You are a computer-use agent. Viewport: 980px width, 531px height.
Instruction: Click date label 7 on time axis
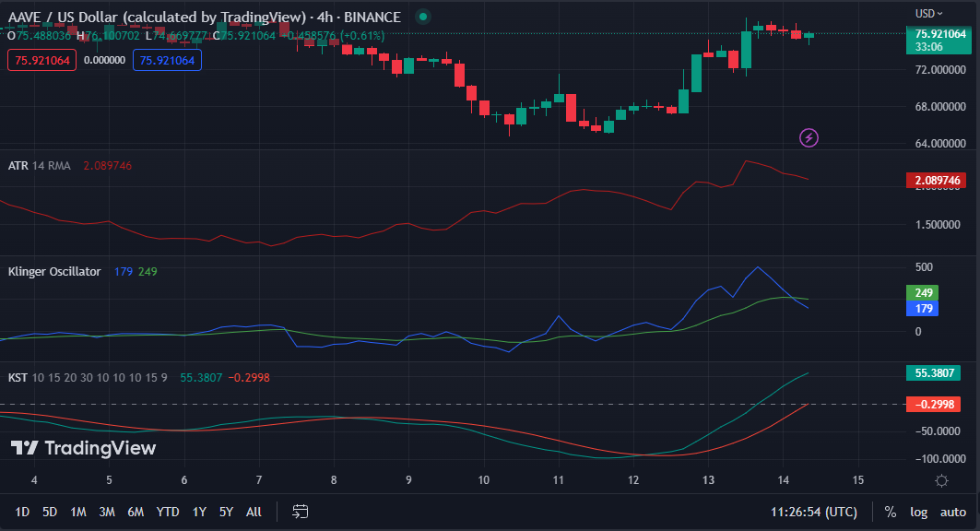pos(259,479)
